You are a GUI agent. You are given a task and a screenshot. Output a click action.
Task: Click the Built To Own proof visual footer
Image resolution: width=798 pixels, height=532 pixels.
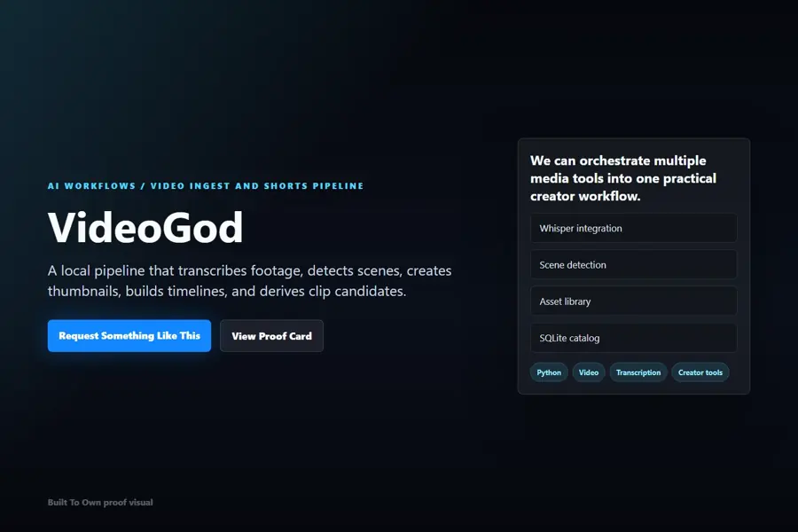(x=100, y=503)
